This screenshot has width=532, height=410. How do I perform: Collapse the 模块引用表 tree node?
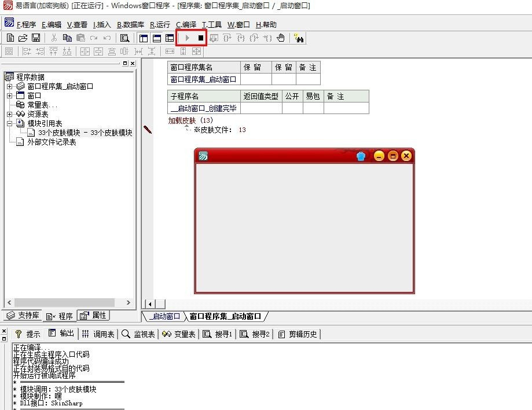tap(9, 123)
